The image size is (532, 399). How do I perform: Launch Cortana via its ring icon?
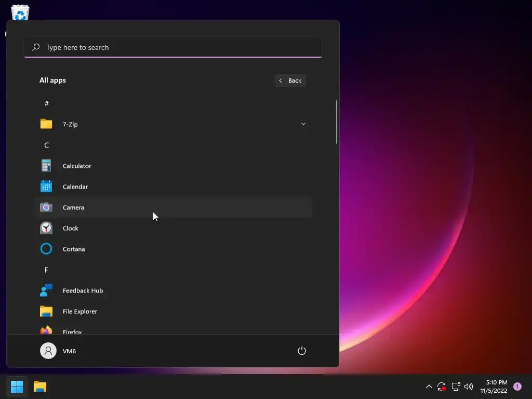[x=46, y=249]
